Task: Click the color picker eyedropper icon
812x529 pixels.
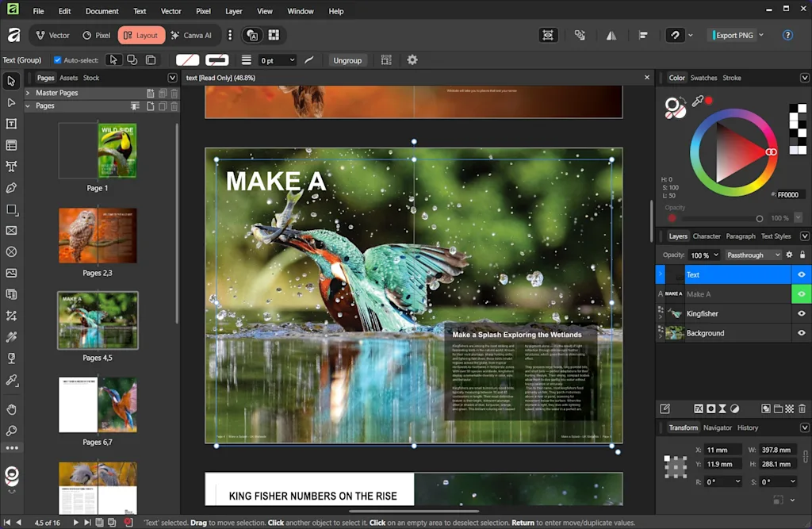Action: (698, 102)
